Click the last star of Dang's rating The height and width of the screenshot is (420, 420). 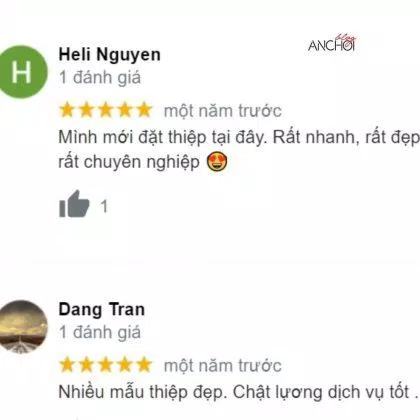coord(144,365)
